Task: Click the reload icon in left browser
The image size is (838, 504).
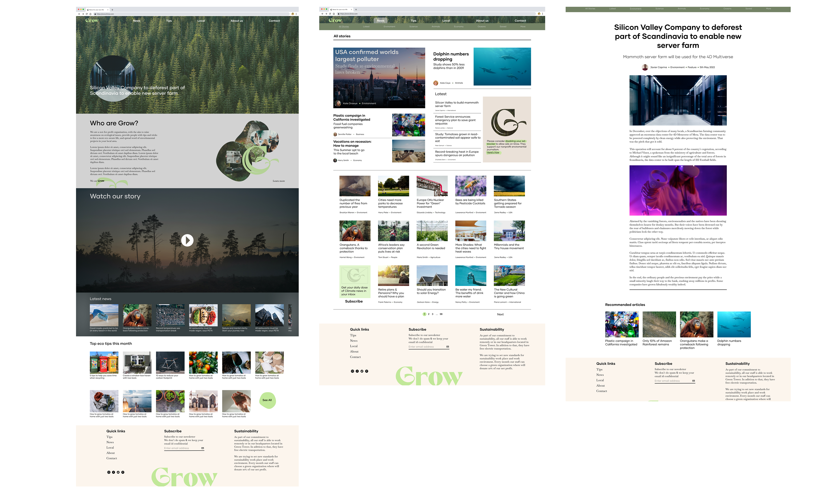Action: [x=87, y=14]
